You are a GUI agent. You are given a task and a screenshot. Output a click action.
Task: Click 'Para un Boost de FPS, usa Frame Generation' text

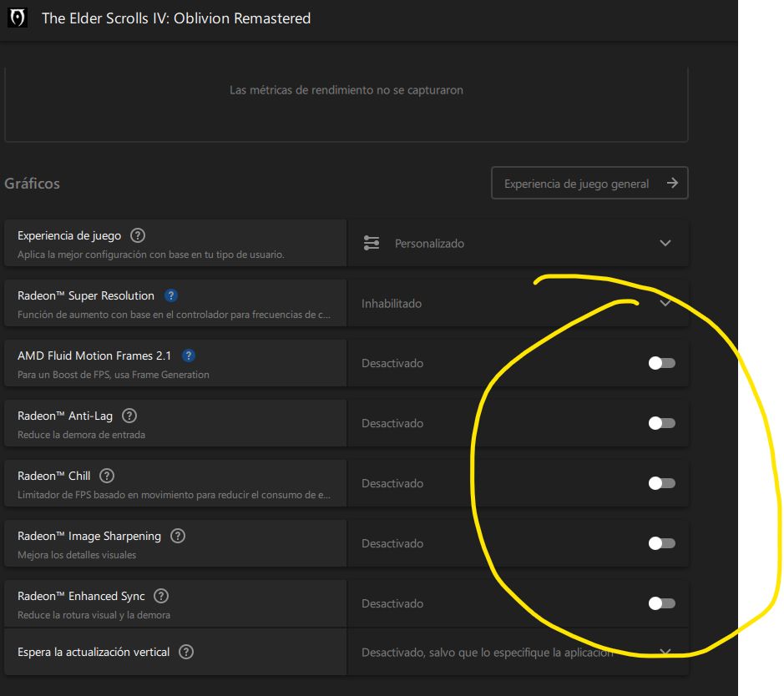[x=114, y=375]
